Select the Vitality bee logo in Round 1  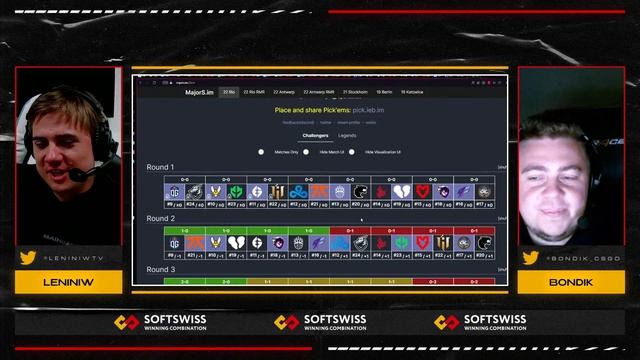pos(216,192)
